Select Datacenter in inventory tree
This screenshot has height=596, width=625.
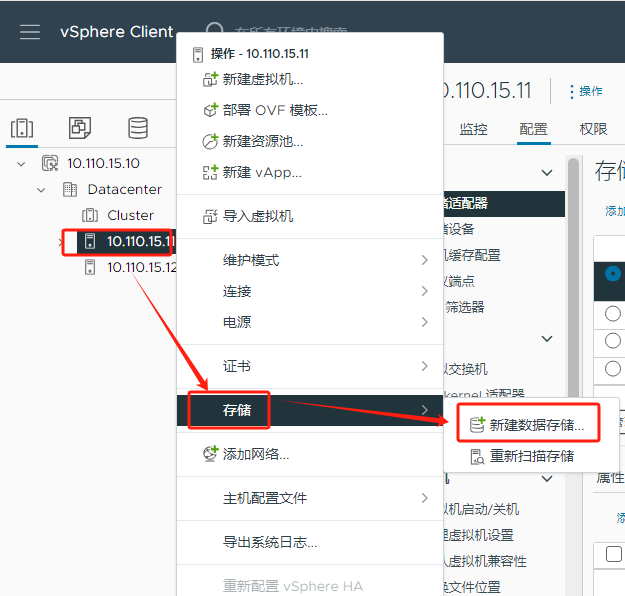(125, 189)
